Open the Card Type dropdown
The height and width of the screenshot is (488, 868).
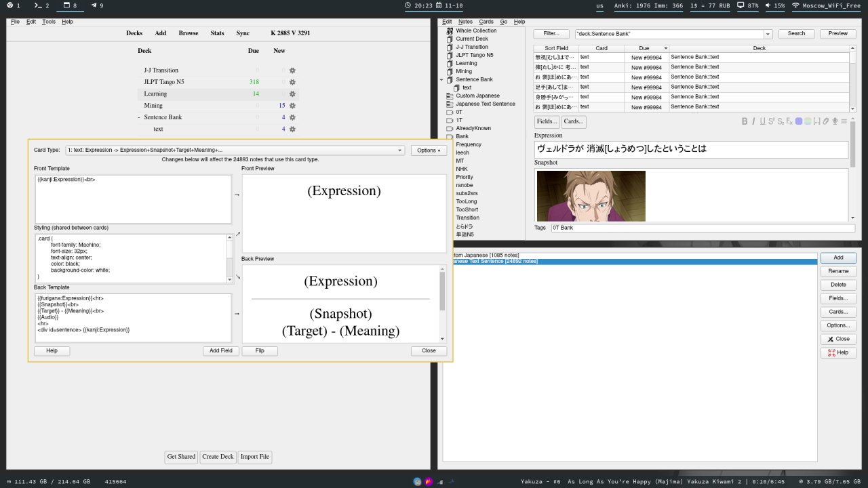(235, 150)
